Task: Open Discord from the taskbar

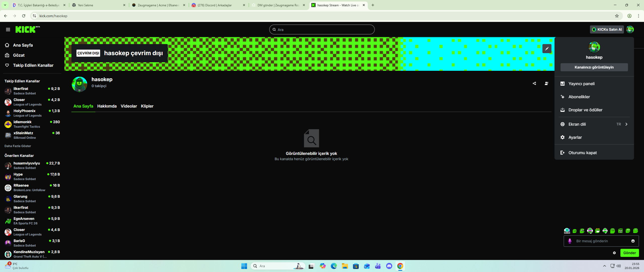Action: (x=389, y=266)
